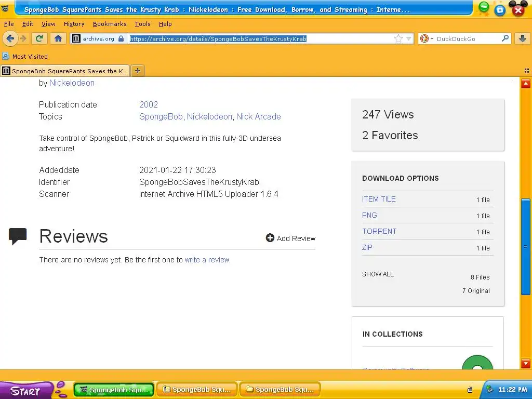Viewport: 532px width, 399px height.
Task: Click the scrollbar up arrow
Action: (x=526, y=84)
